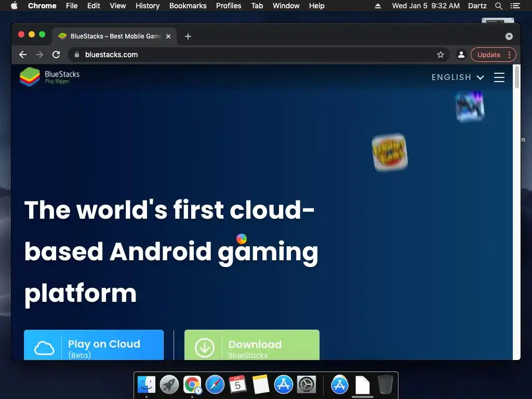Open the Bookmarks menu
The image size is (532, 399).
coord(188,6)
